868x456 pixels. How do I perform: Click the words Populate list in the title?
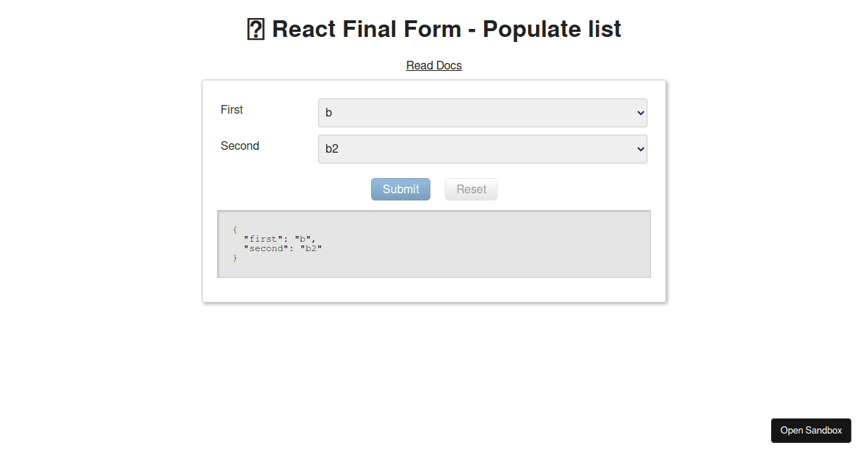point(552,30)
